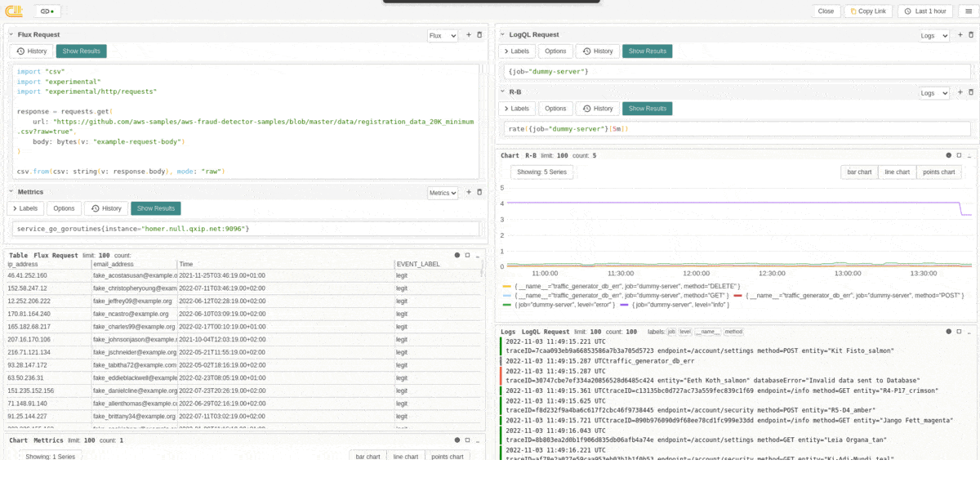Click the Copy Link button
Viewport: 980px width, 500px height.
coord(867,11)
